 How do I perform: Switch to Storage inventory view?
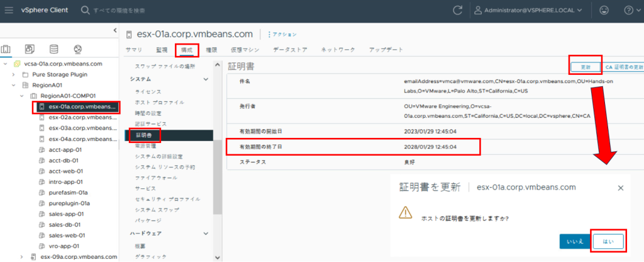54,49
